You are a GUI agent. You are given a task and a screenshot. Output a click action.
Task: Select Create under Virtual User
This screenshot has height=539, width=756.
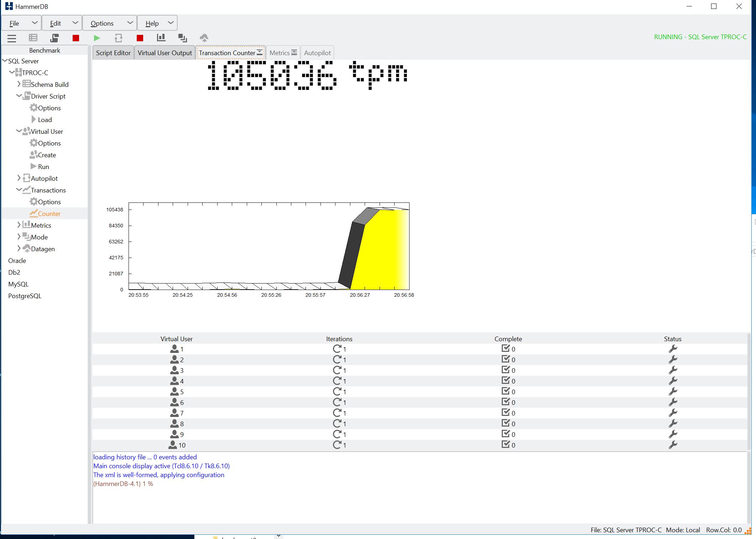(x=47, y=155)
